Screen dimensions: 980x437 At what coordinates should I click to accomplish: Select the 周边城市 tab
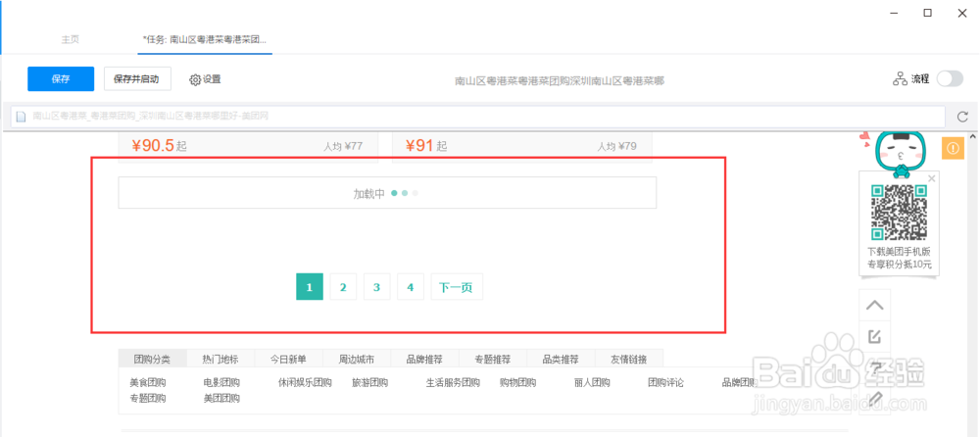click(357, 360)
